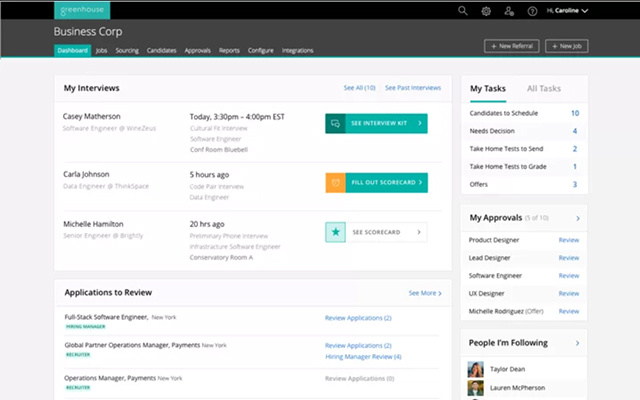This screenshot has height=400, width=640.
Task: Switch to the All Tasks tab
Action: pyautogui.click(x=544, y=89)
